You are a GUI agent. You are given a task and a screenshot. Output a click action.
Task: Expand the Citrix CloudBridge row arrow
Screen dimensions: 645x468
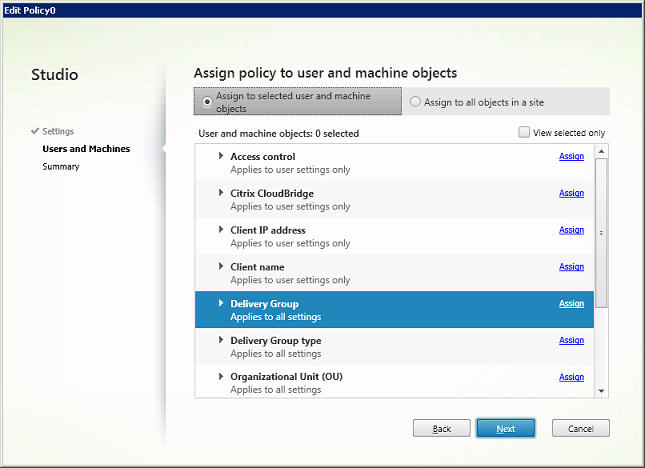click(220, 193)
